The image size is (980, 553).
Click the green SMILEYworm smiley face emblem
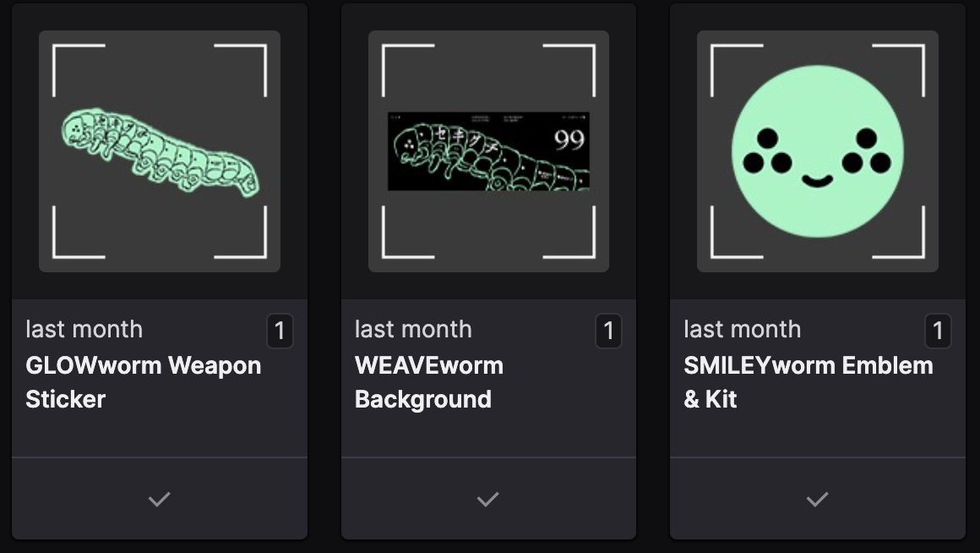817,151
